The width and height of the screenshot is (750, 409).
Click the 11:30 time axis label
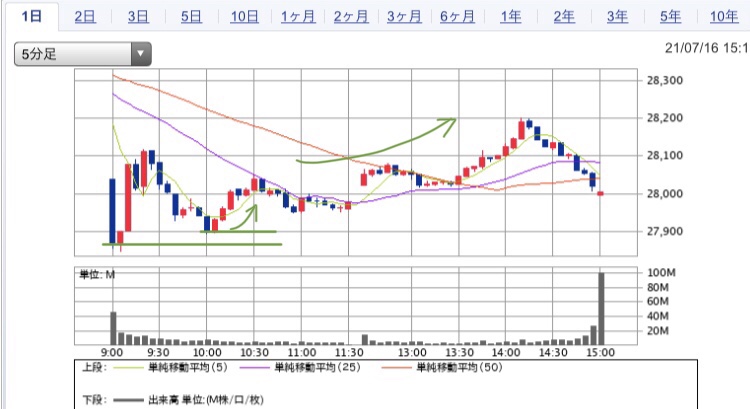coord(349,353)
